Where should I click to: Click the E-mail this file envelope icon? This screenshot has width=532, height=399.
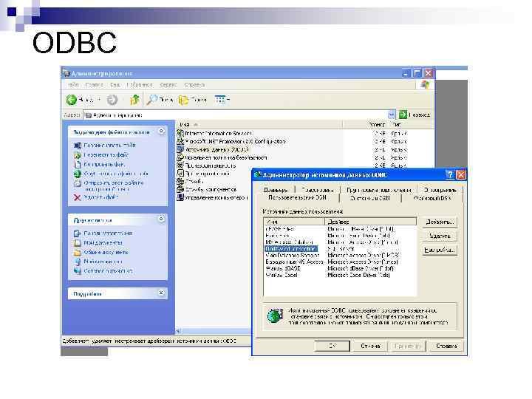click(x=78, y=183)
